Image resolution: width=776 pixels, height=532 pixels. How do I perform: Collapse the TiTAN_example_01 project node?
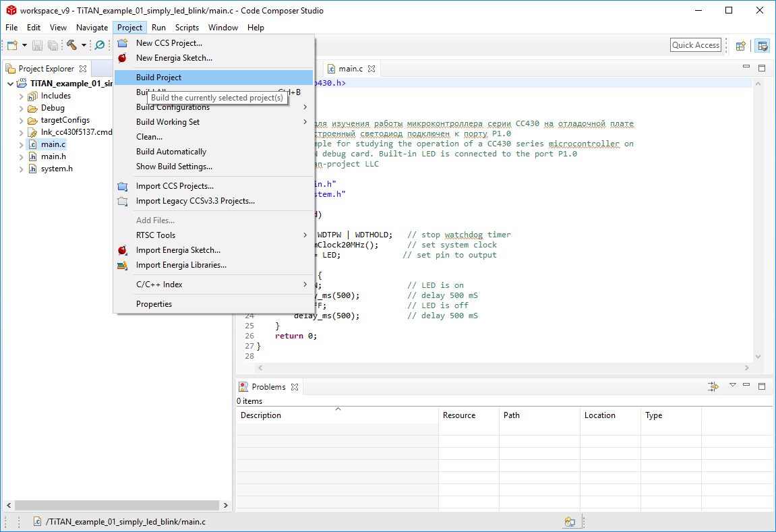[x=10, y=84]
